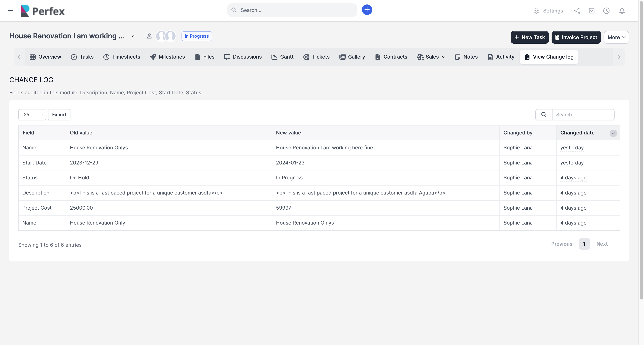
Task: Open the notifications bell
Action: click(622, 11)
